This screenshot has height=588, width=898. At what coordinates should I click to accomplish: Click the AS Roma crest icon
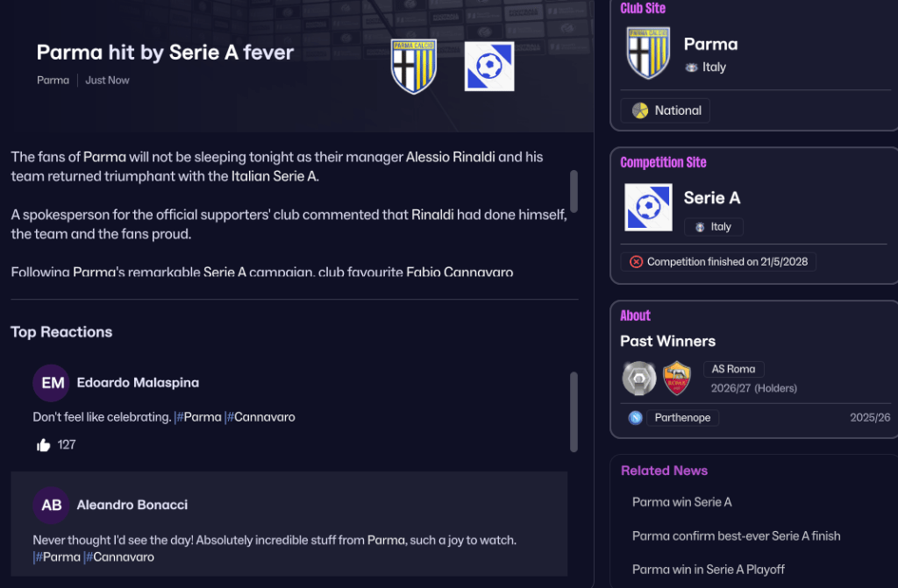[x=677, y=379]
